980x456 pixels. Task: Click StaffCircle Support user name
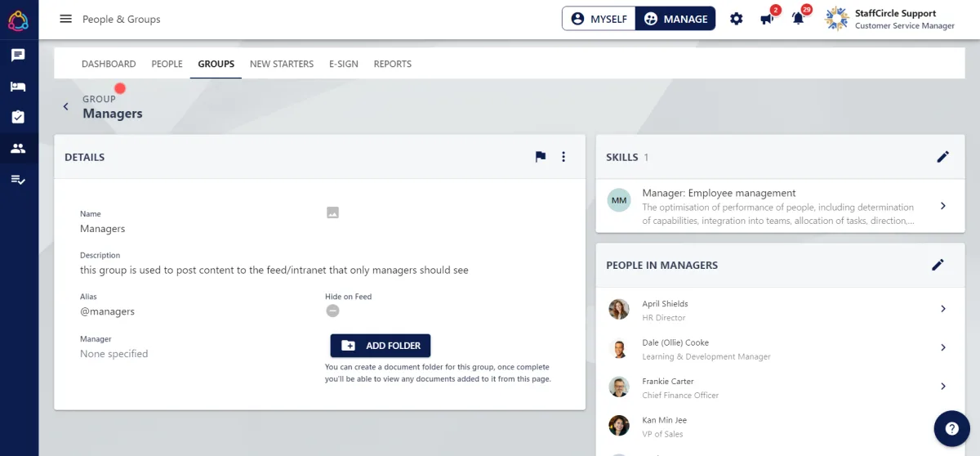pos(895,13)
